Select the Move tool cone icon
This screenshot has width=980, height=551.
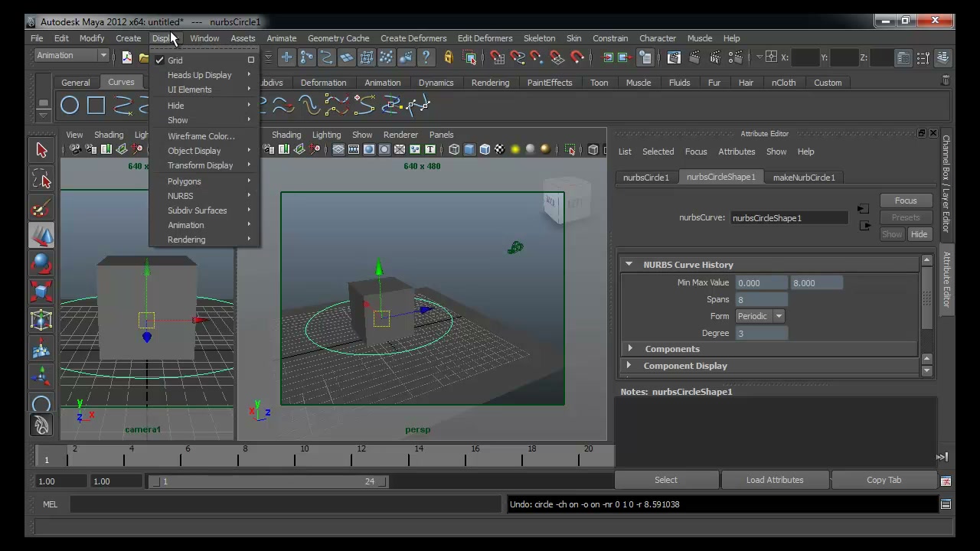(x=41, y=236)
